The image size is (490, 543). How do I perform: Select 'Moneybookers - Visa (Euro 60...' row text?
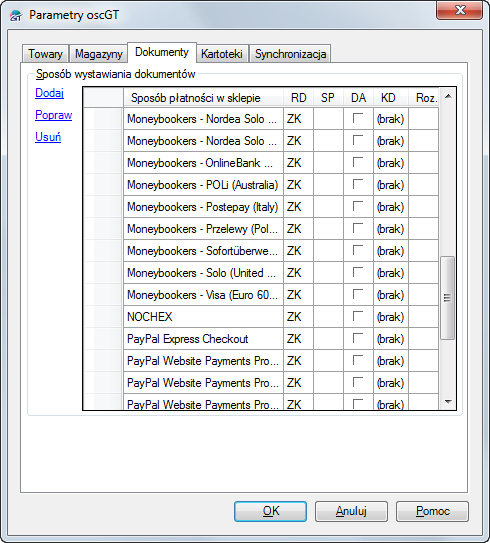203,295
